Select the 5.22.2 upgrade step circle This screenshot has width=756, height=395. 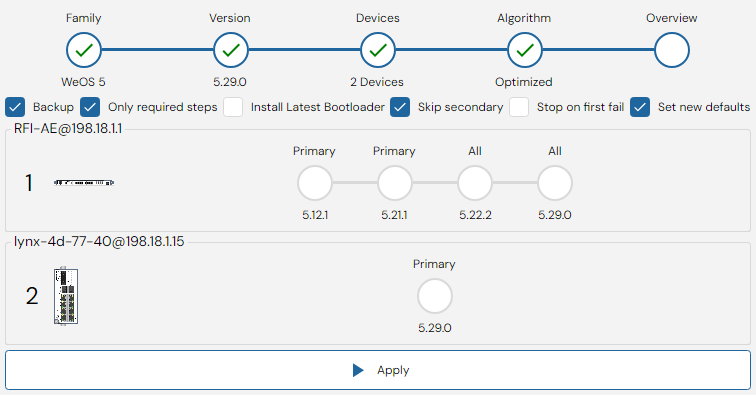point(475,183)
